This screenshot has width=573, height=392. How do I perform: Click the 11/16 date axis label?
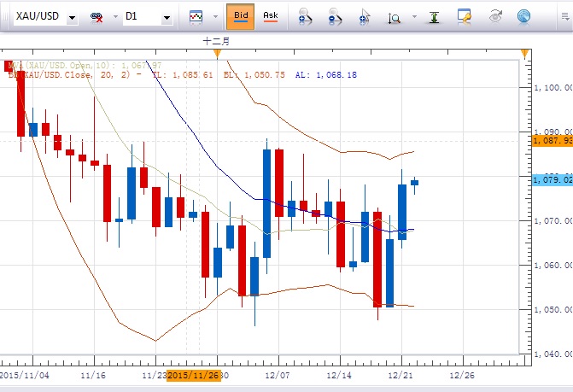[93, 375]
